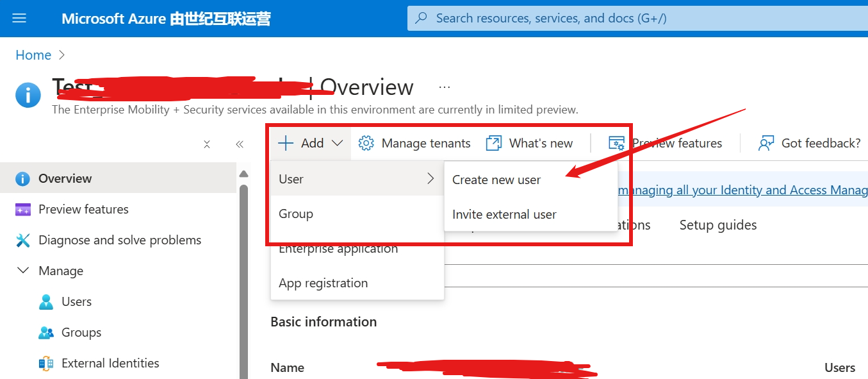Screen dimensions: 868x379
Task: Choose Group from Add menu
Action: coord(296,214)
